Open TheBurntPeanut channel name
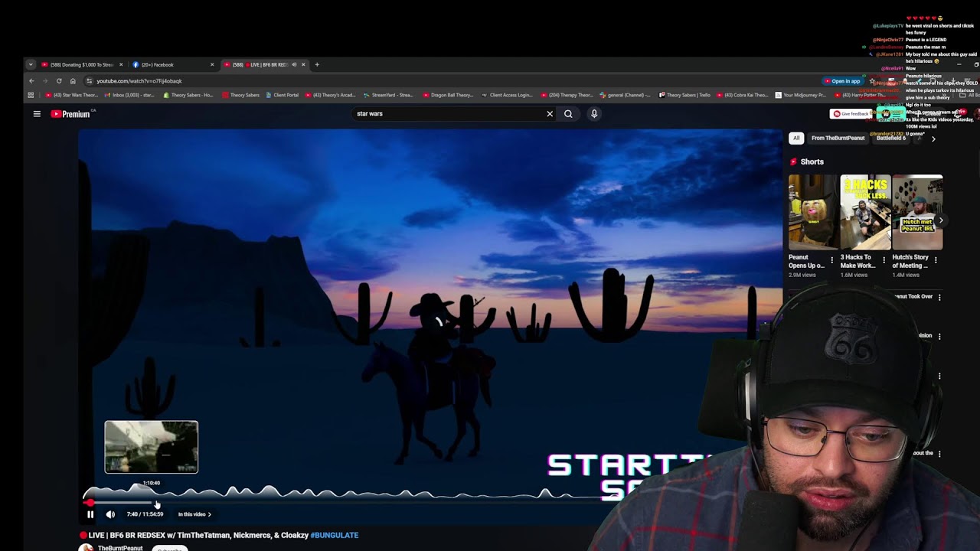This screenshot has width=980, height=551. pos(120,548)
